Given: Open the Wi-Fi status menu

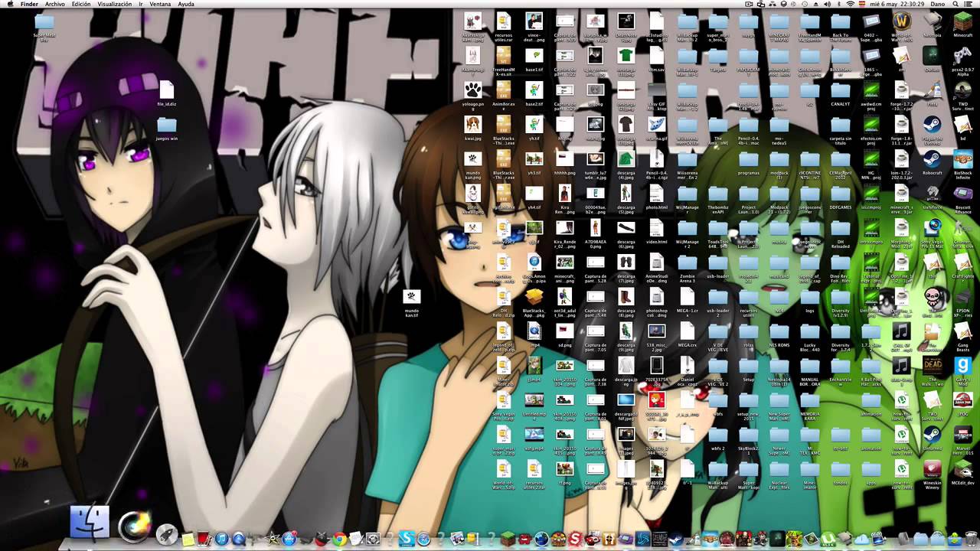Looking at the screenshot, I should point(850,5).
